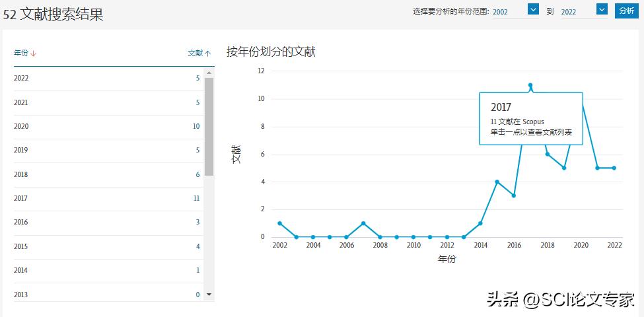This screenshot has height=317, width=644.
Task: Select the 2018 row year label
Action: pos(21,174)
